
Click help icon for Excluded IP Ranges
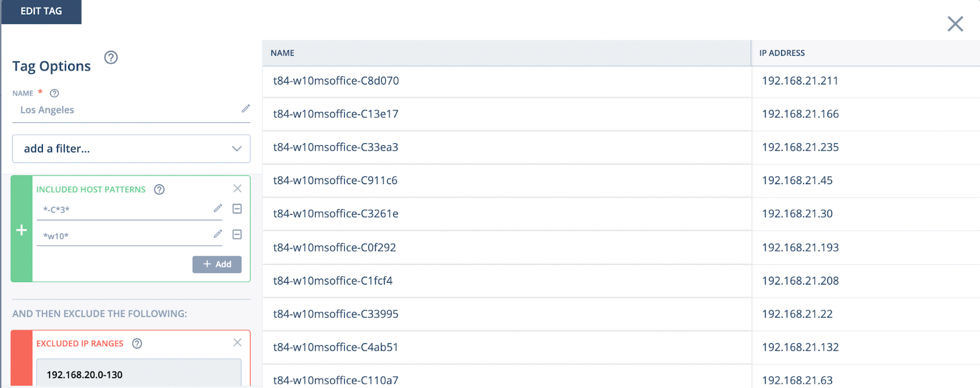click(137, 343)
